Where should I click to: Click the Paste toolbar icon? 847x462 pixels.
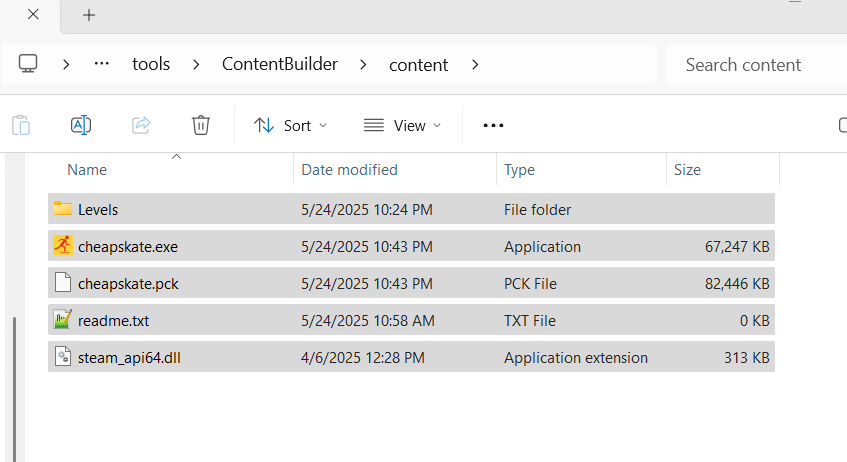pos(21,125)
